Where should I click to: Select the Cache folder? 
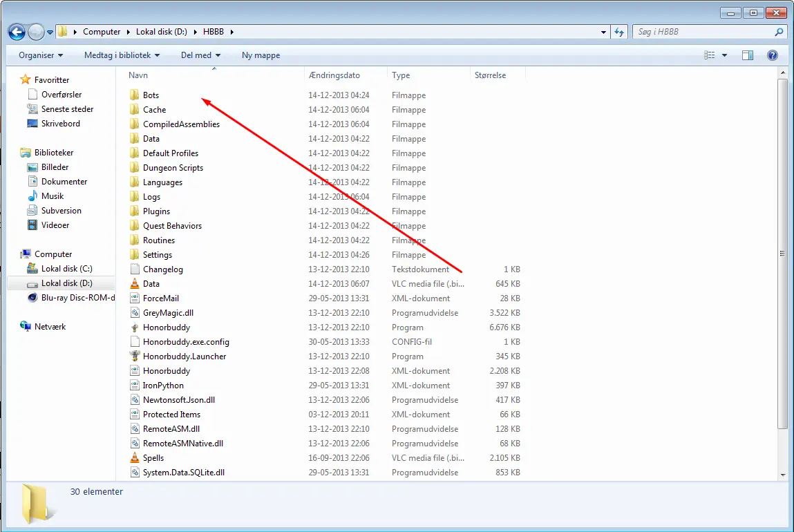coord(154,109)
